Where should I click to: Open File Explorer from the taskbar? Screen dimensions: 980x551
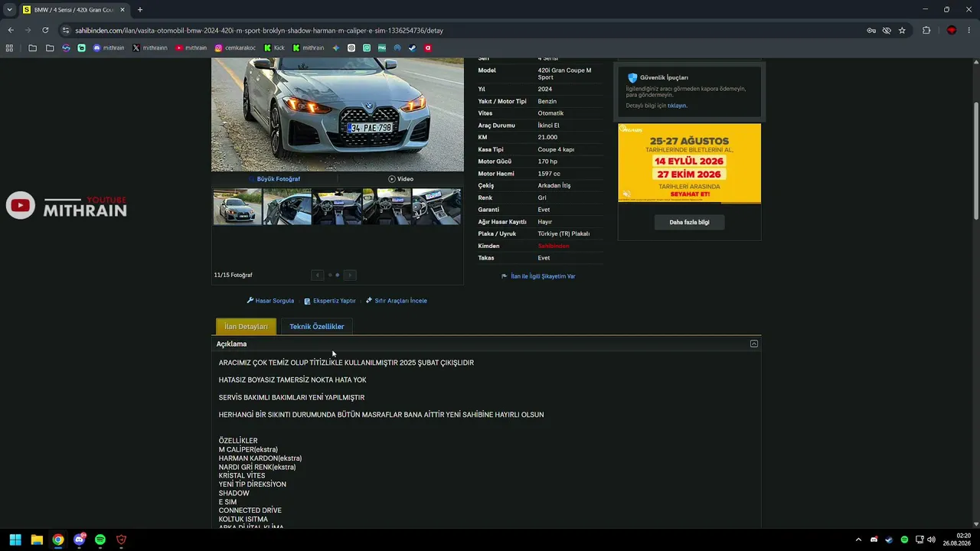(x=37, y=540)
